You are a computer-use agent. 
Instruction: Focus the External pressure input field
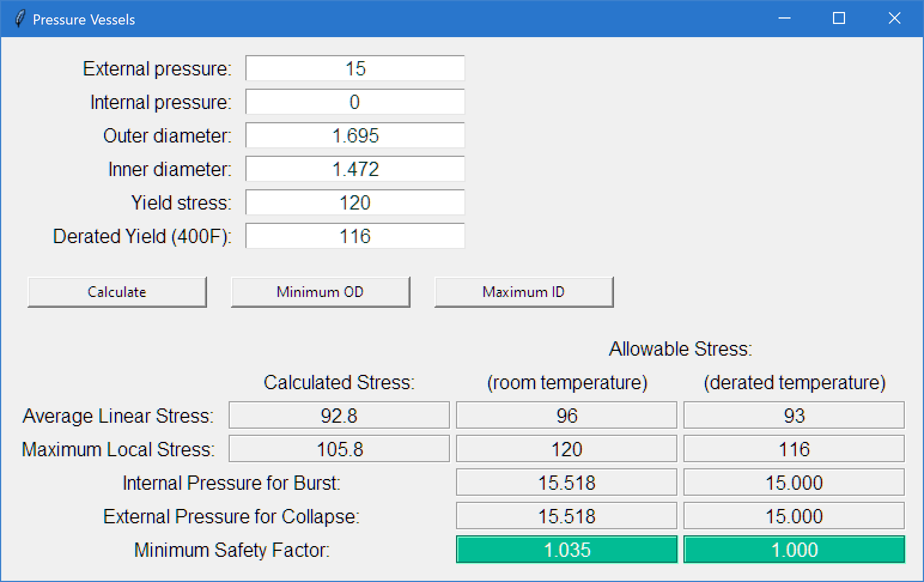(355, 68)
